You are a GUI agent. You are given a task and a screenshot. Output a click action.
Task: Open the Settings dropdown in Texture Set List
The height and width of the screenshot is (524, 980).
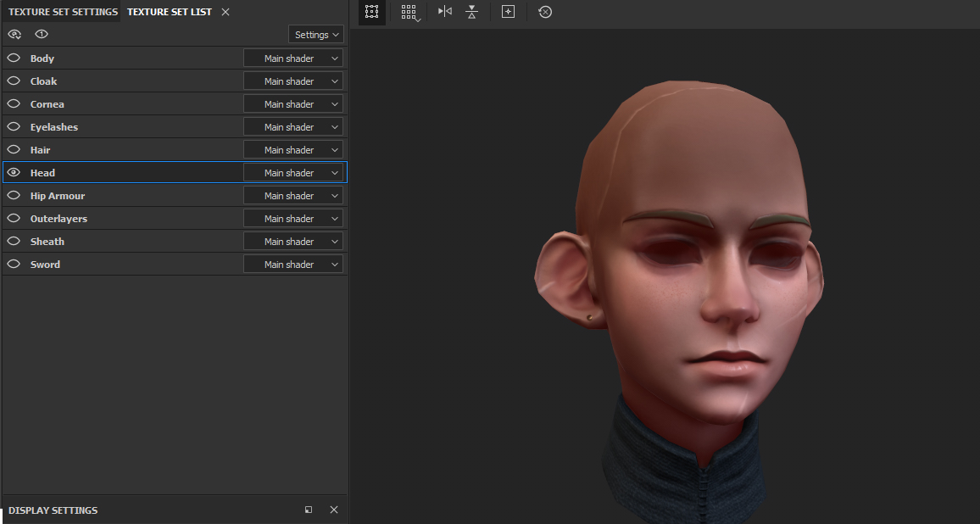[x=316, y=35]
